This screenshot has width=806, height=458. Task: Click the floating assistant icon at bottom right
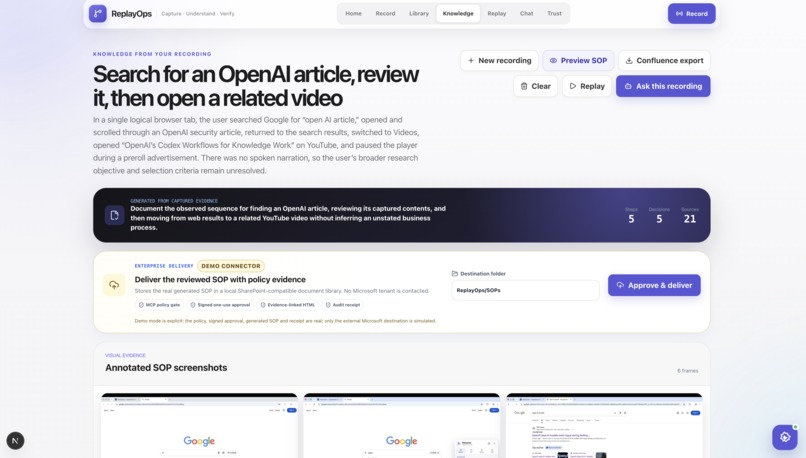784,437
